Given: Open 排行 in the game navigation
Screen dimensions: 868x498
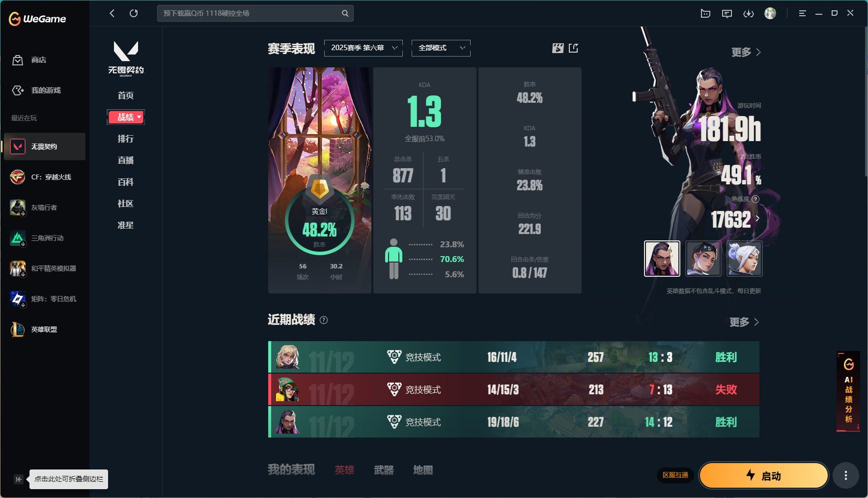Looking at the screenshot, I should click(x=125, y=139).
